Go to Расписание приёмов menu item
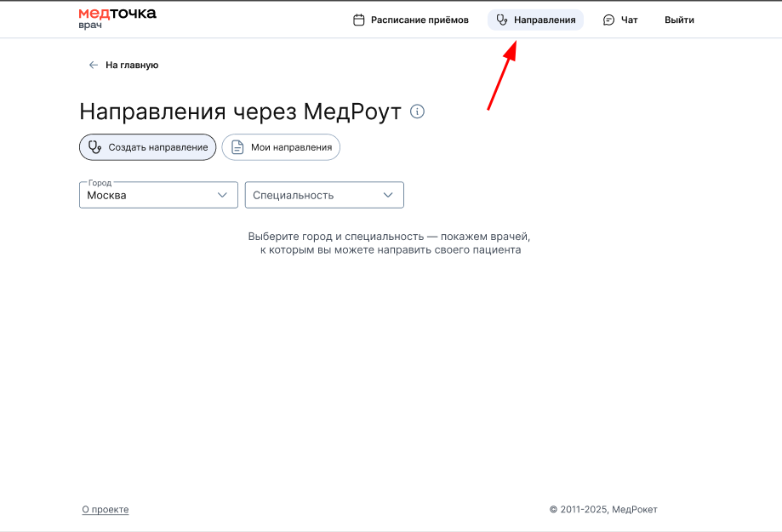The height and width of the screenshot is (532, 782). 420,20
